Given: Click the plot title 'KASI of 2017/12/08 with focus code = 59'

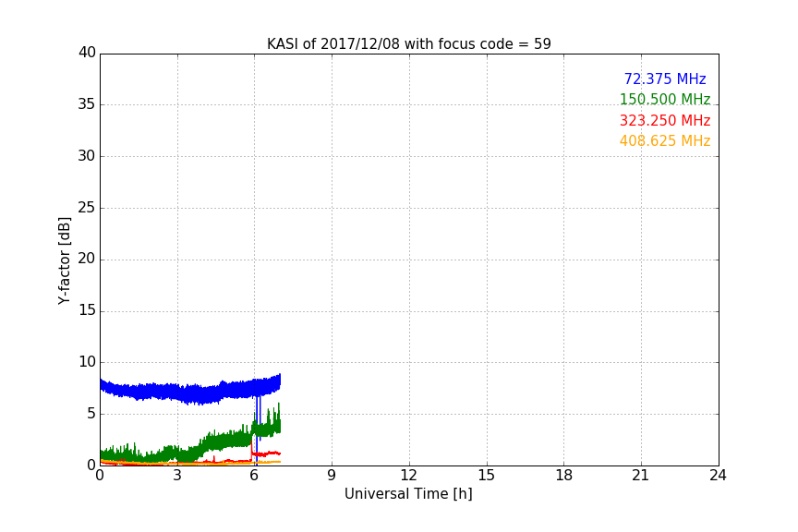Looking at the screenshot, I should (408, 44).
